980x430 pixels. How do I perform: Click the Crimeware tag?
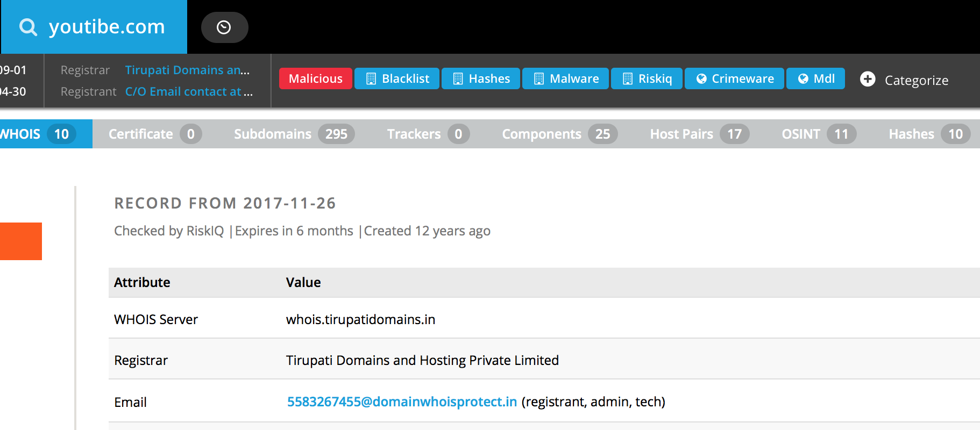click(734, 78)
